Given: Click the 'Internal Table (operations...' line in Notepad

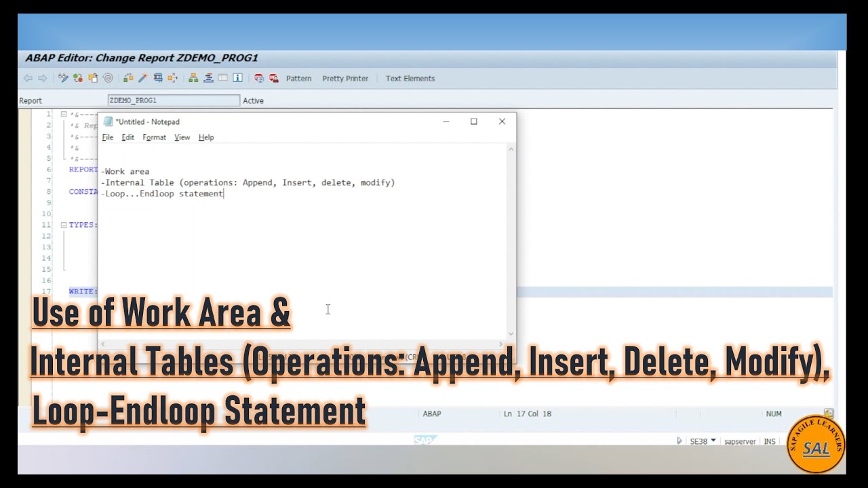Looking at the screenshot, I should pos(248,182).
